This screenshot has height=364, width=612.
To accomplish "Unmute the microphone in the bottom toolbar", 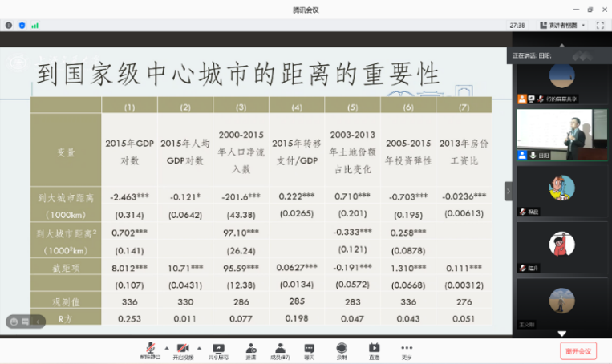I will [x=150, y=350].
